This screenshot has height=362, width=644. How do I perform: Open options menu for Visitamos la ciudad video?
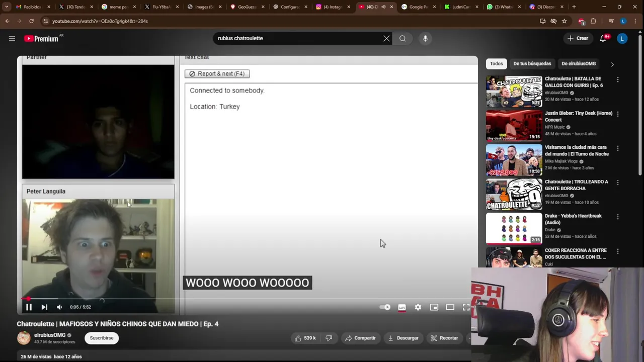618,148
